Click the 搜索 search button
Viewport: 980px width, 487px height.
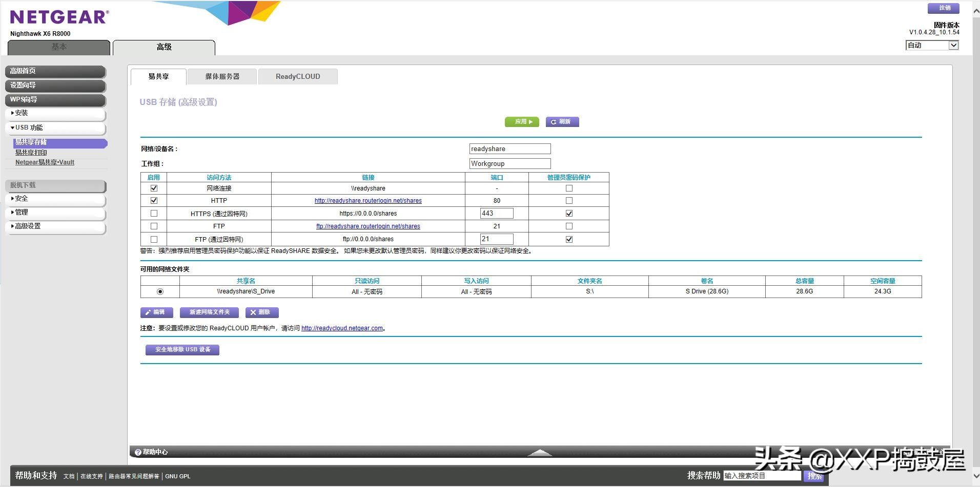coord(814,476)
